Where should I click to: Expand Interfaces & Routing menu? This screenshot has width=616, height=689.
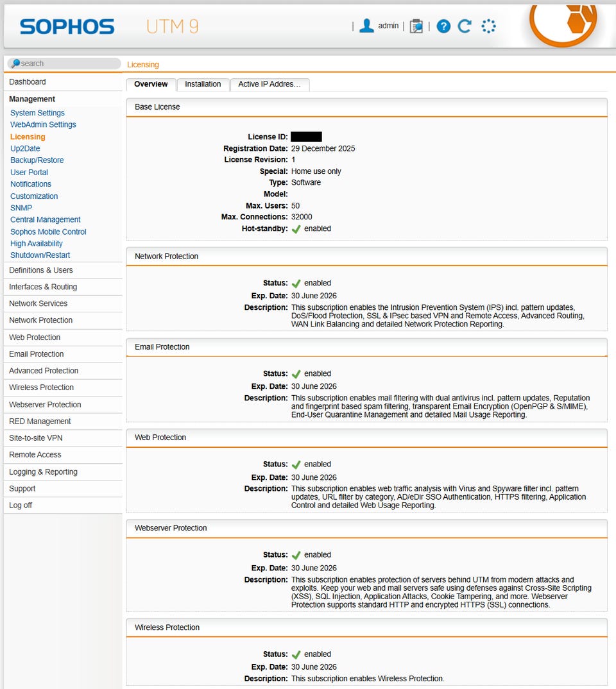coord(63,287)
